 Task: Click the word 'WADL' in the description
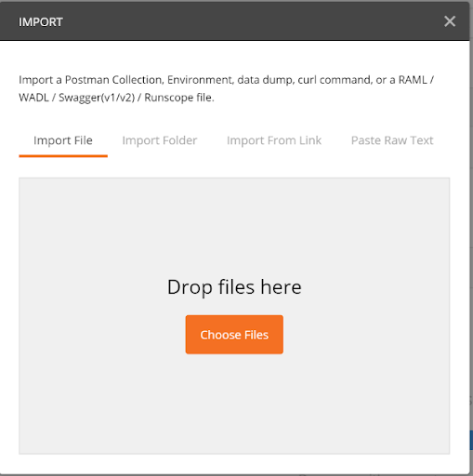click(x=33, y=98)
